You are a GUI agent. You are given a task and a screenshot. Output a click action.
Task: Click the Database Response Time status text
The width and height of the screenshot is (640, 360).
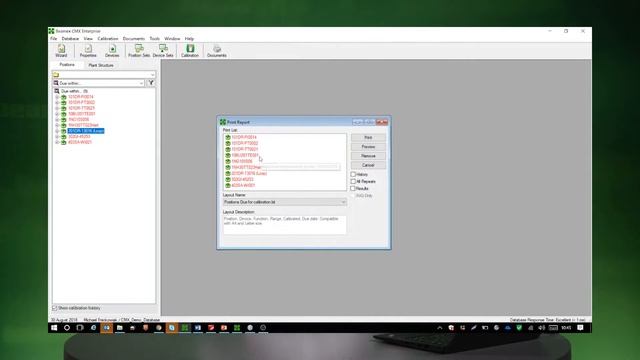tap(547, 320)
